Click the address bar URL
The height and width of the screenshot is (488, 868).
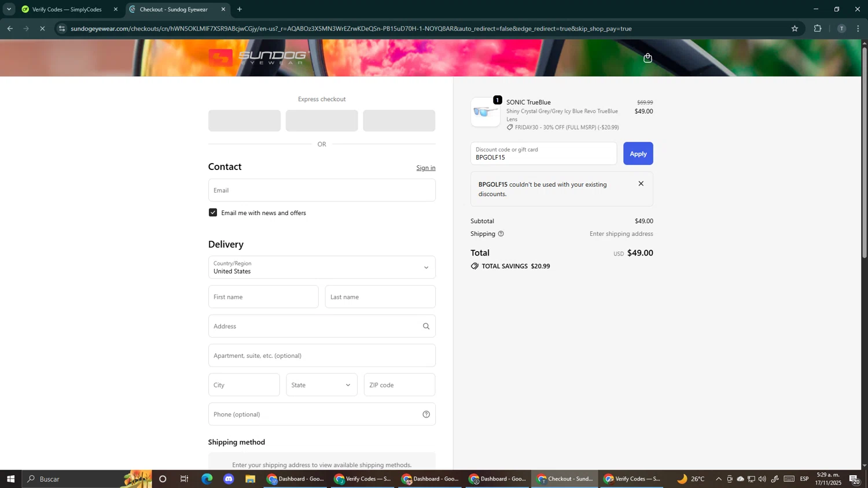click(351, 28)
